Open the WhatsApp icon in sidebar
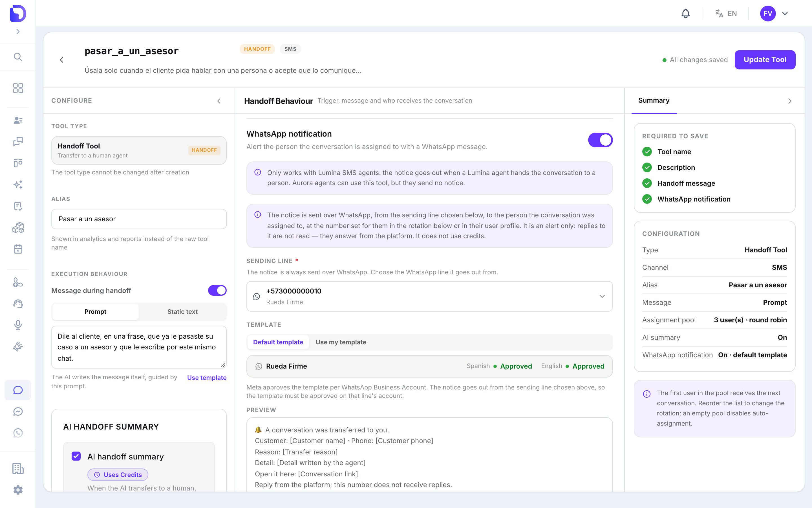This screenshot has width=812, height=508. (x=18, y=433)
